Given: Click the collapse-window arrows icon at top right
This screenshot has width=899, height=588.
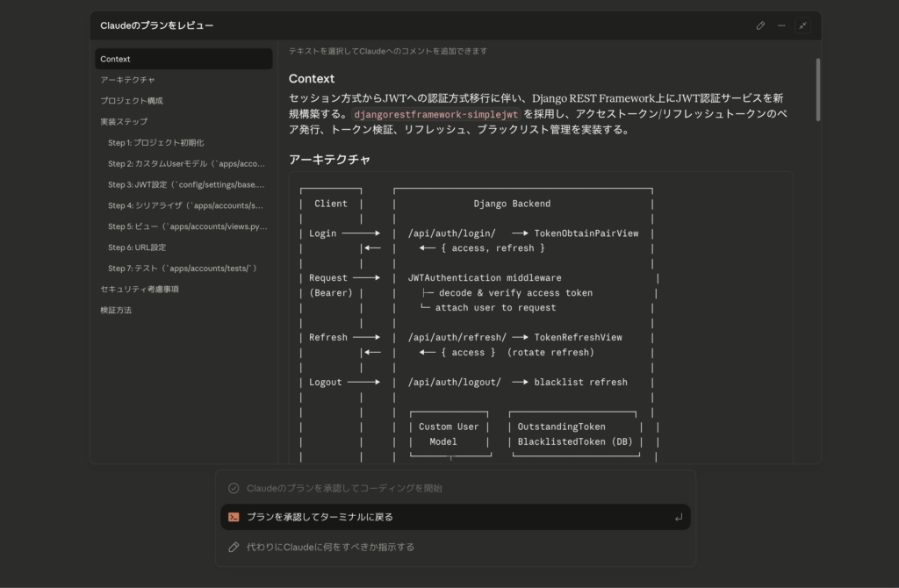Looking at the screenshot, I should [802, 25].
